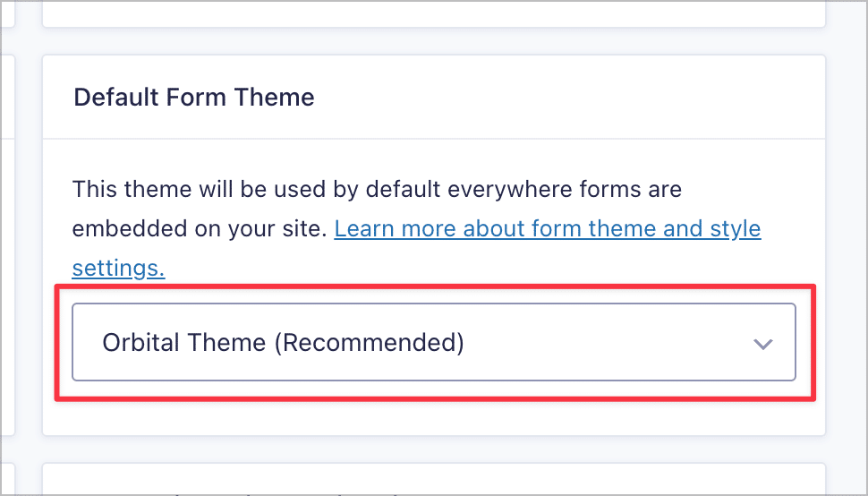Viewport: 868px width, 496px height.
Task: Click the empty area right of the card heading
Action: 564,97
